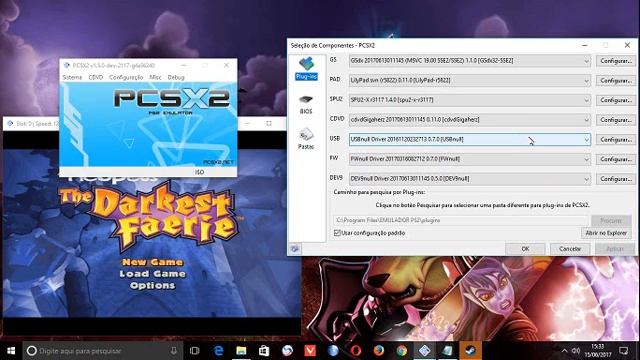This screenshot has height=360, width=640.
Task: Select New Game in game window
Action: point(153,262)
